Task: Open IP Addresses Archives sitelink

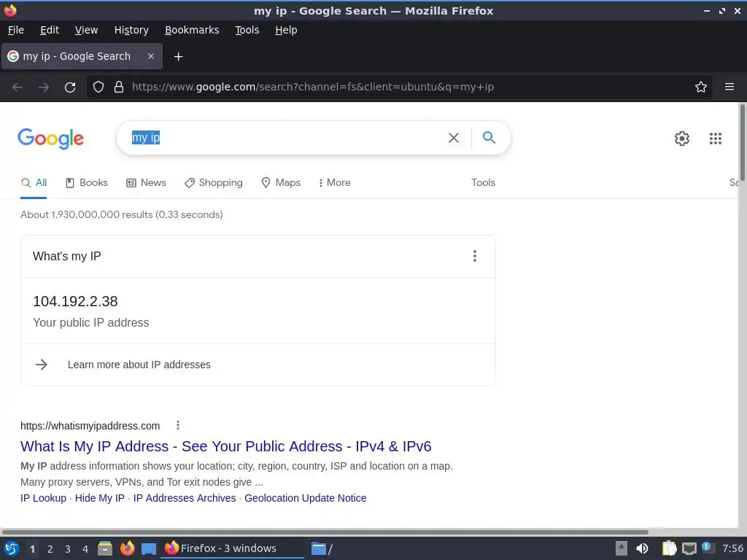Action: [x=185, y=498]
